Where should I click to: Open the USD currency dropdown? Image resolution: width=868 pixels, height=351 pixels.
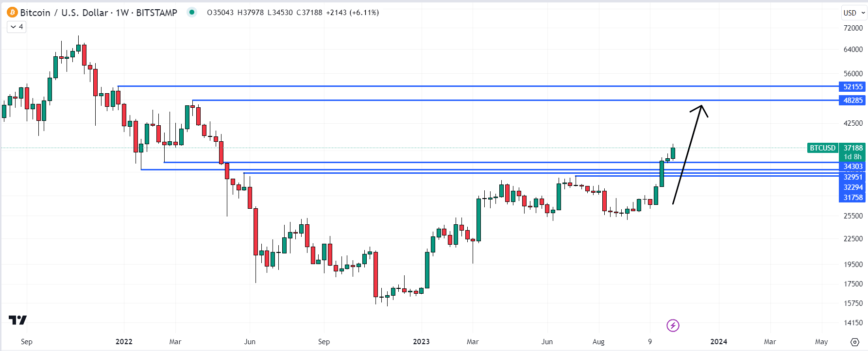(854, 13)
